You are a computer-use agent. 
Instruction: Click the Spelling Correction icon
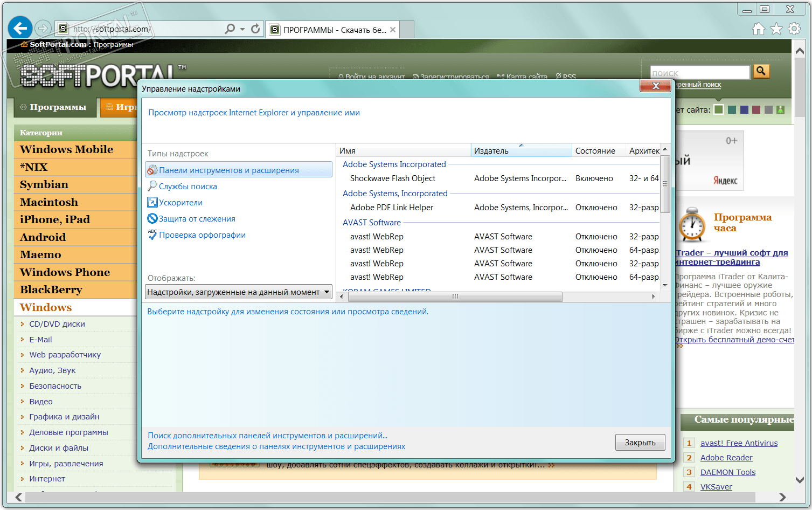click(x=152, y=235)
